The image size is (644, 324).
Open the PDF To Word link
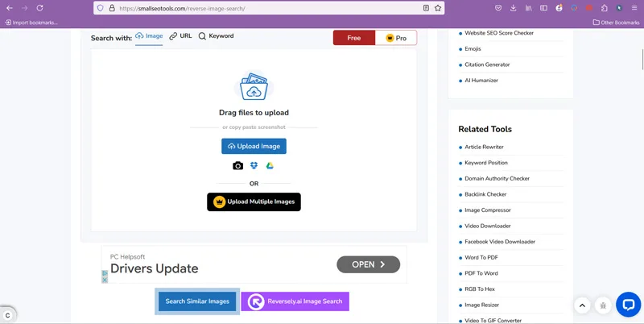click(x=481, y=273)
